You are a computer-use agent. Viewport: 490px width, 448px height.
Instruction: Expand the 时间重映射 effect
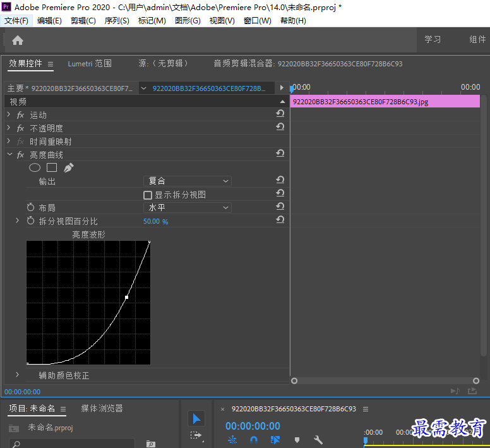click(9, 142)
